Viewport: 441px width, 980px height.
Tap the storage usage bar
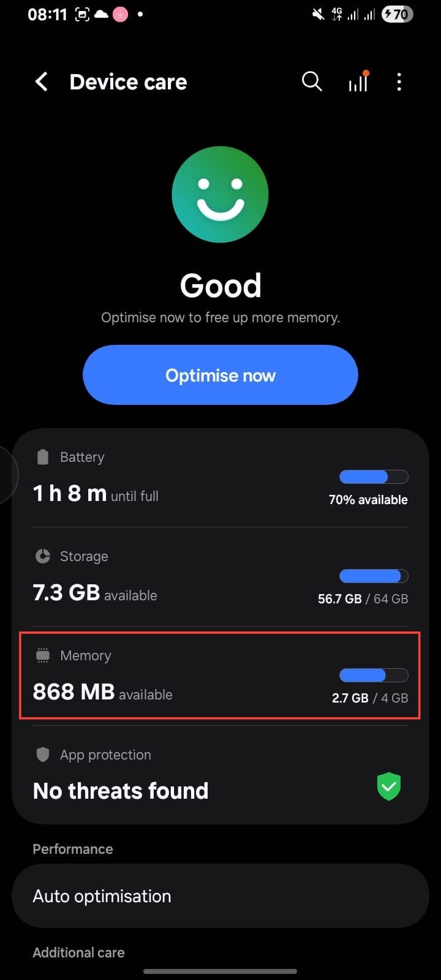(374, 576)
